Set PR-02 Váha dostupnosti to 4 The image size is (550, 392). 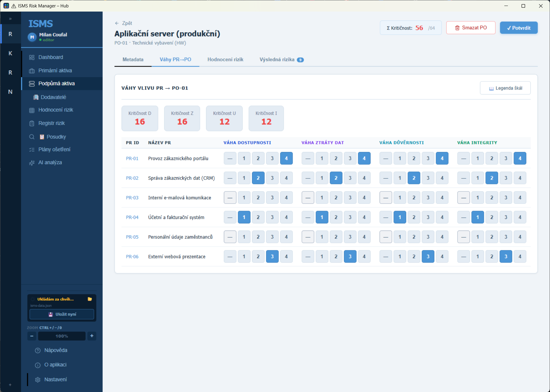point(286,178)
